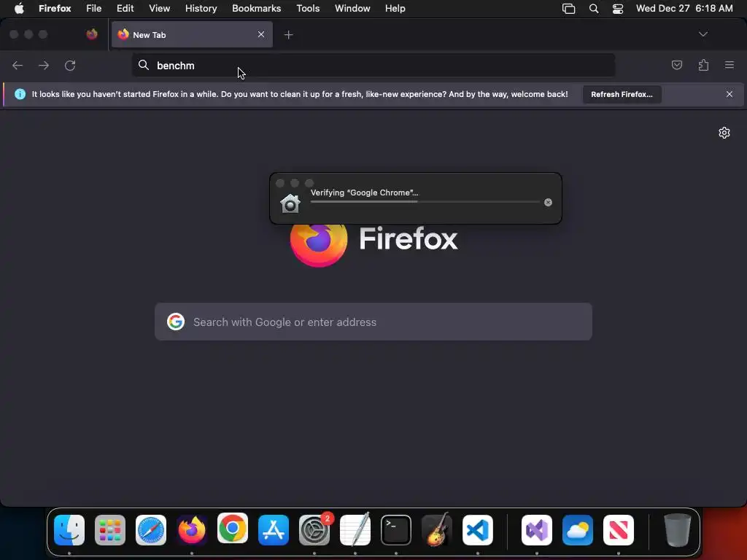This screenshot has width=747, height=560.
Task: Open new tab personalization gear
Action: click(x=724, y=133)
